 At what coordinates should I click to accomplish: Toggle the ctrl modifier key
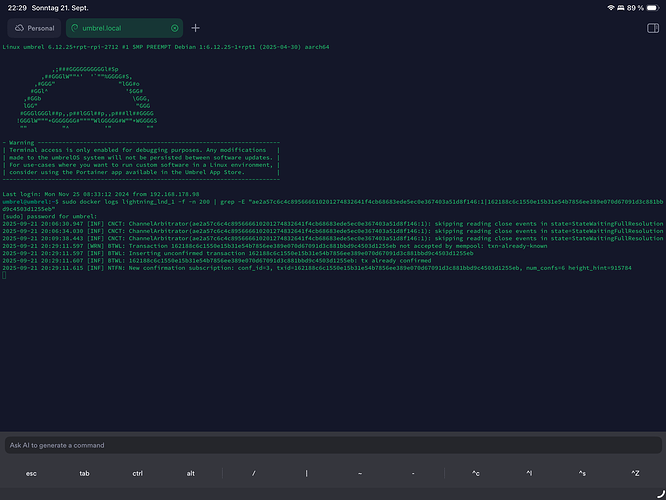(x=137, y=473)
